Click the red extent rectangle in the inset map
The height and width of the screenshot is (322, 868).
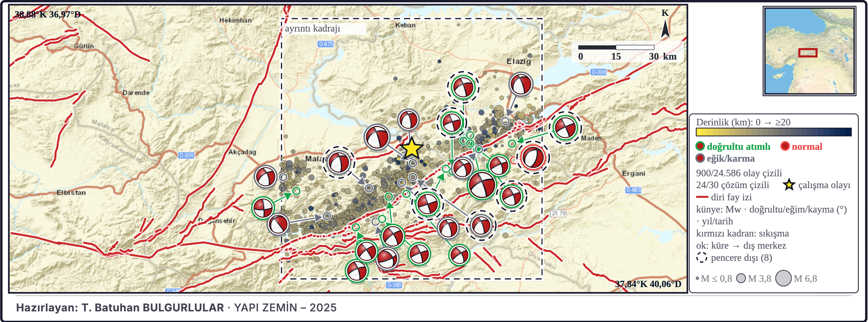(808, 53)
